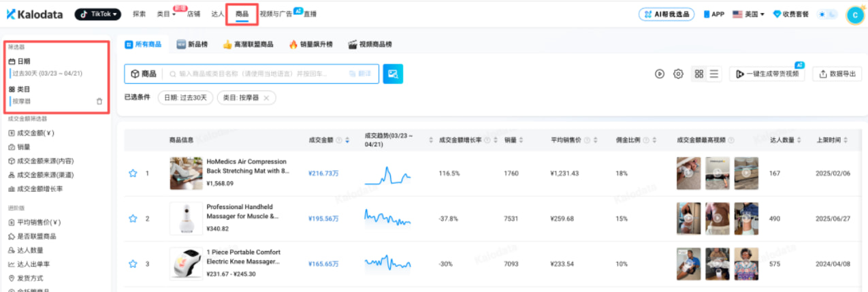Click the 收费套餐 pricing link

coord(791,14)
